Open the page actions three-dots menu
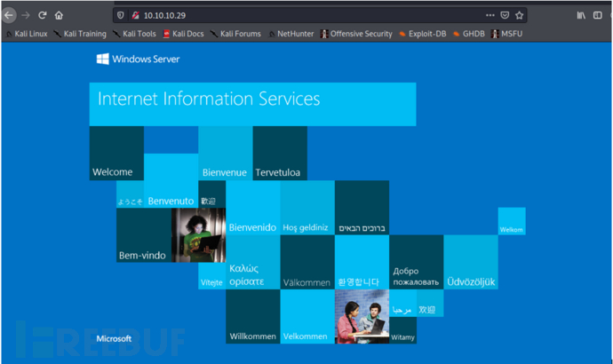The image size is (613, 364). [490, 15]
